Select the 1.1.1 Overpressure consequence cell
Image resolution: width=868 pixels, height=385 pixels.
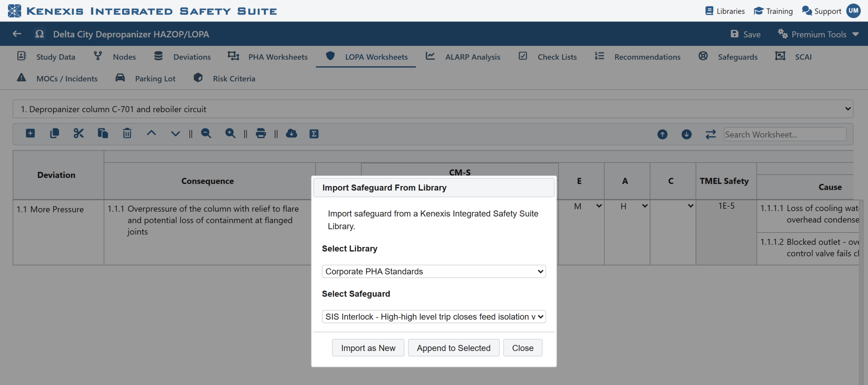tap(208, 232)
